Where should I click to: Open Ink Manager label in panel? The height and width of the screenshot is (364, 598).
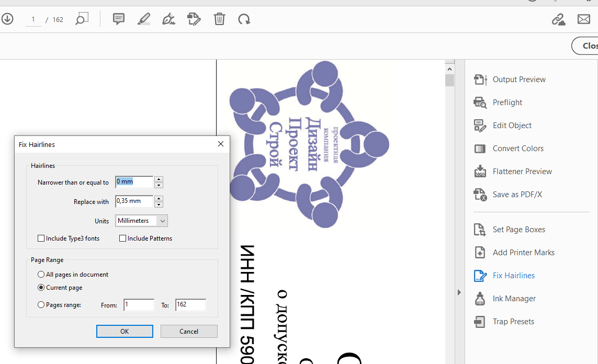[x=514, y=299]
